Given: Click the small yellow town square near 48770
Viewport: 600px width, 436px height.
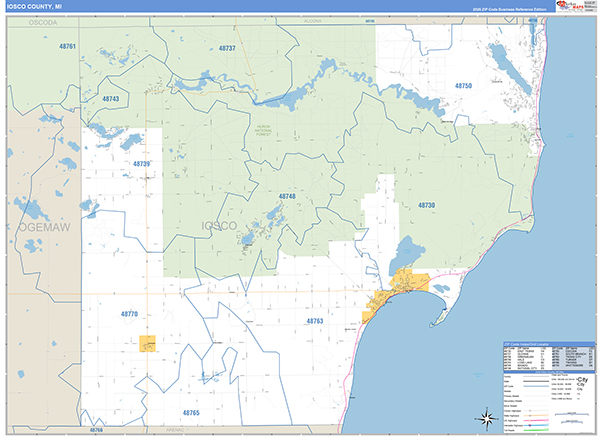Looking at the screenshot, I should 149,343.
